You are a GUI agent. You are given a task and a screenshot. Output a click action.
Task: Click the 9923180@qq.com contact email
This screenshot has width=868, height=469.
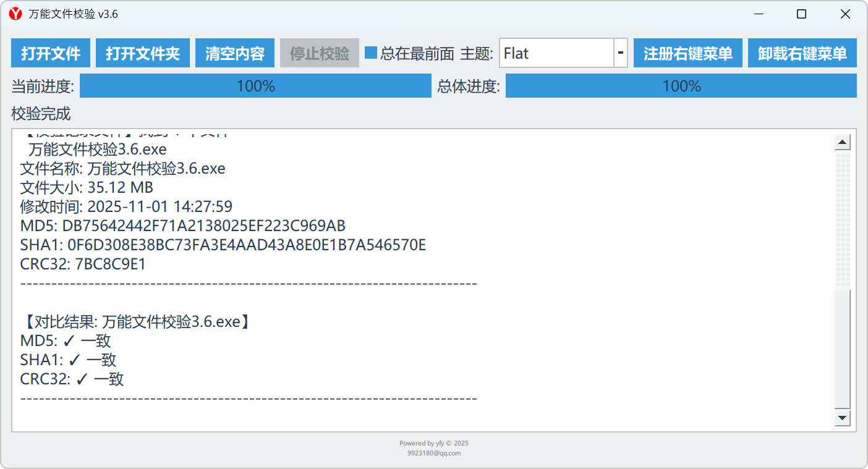(x=435, y=453)
